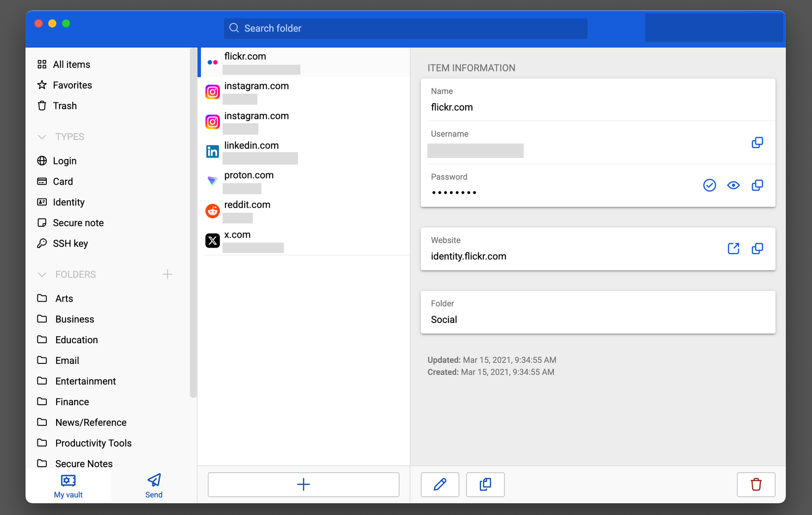Copy the password to clipboard

pyautogui.click(x=757, y=185)
